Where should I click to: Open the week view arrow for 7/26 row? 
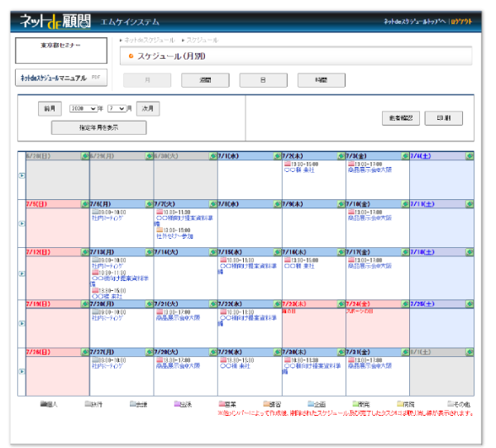click(x=21, y=371)
